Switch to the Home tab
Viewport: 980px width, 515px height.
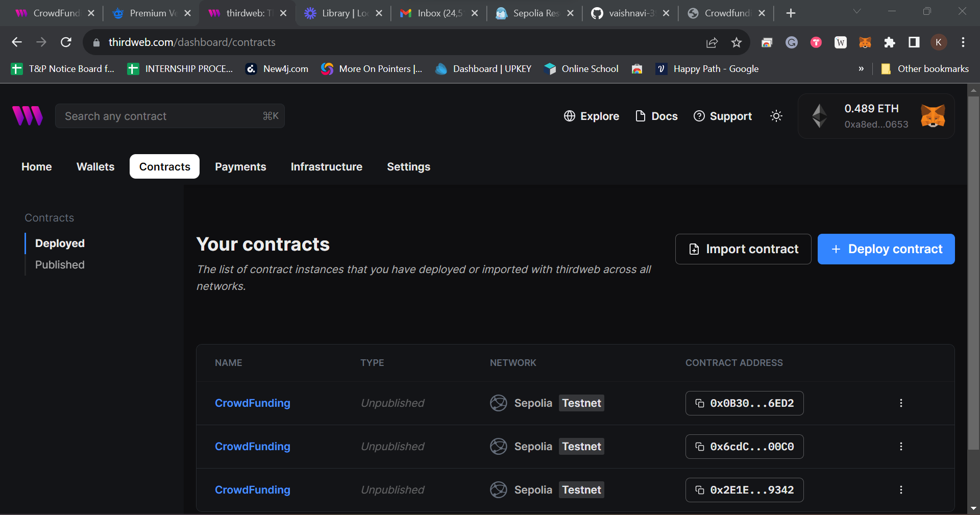click(x=37, y=166)
